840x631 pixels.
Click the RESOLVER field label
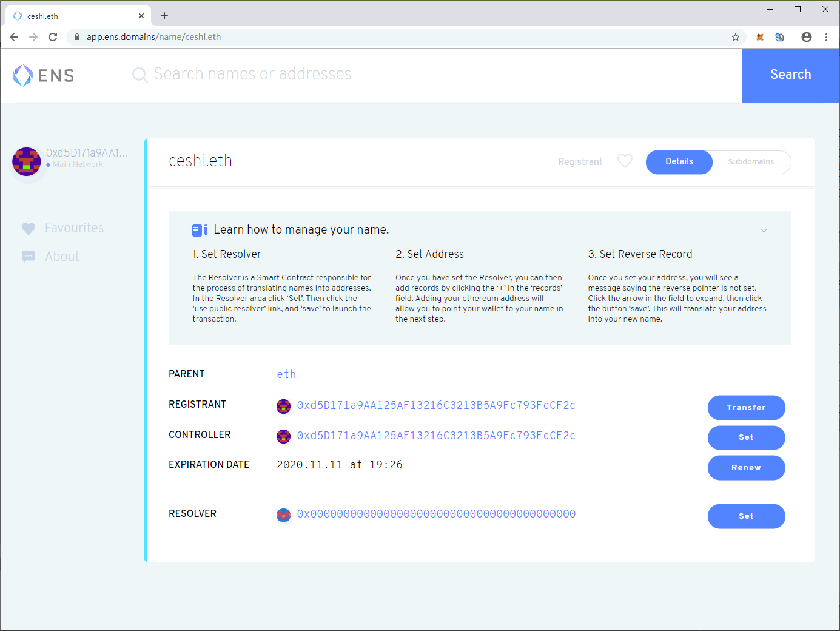click(192, 514)
